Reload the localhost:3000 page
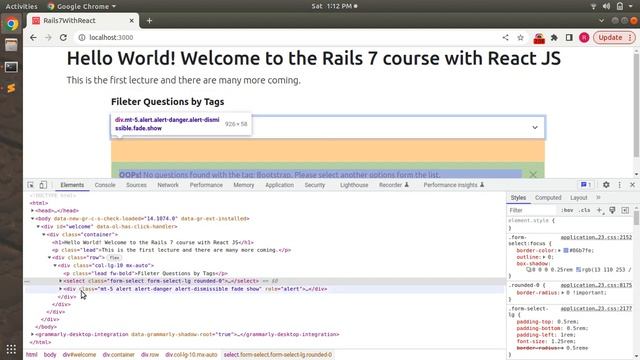This screenshot has height=360, width=640. 63,38
